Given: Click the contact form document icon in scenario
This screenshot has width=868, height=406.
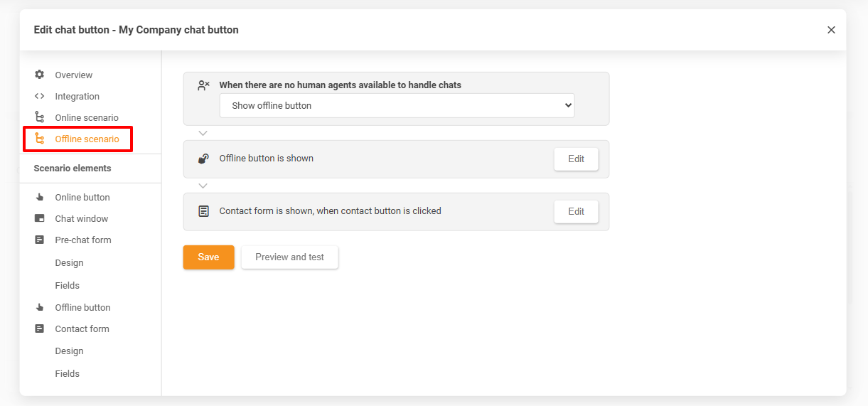Looking at the screenshot, I should [x=203, y=211].
